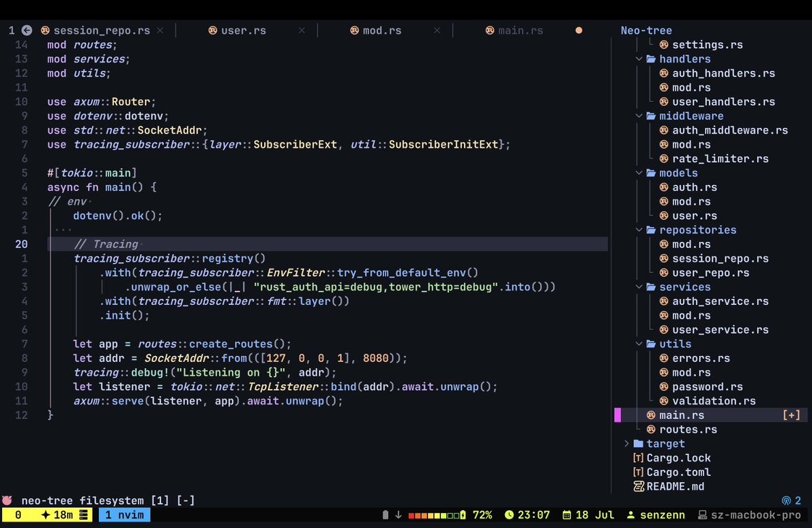Click Rust icon on user.rs tab
The image size is (812, 528).
coord(213,31)
